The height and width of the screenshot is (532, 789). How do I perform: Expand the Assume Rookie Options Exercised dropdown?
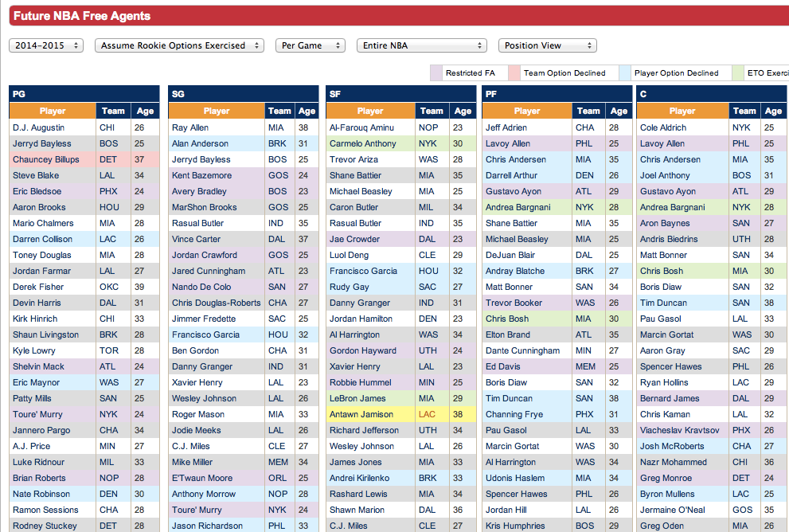179,45
